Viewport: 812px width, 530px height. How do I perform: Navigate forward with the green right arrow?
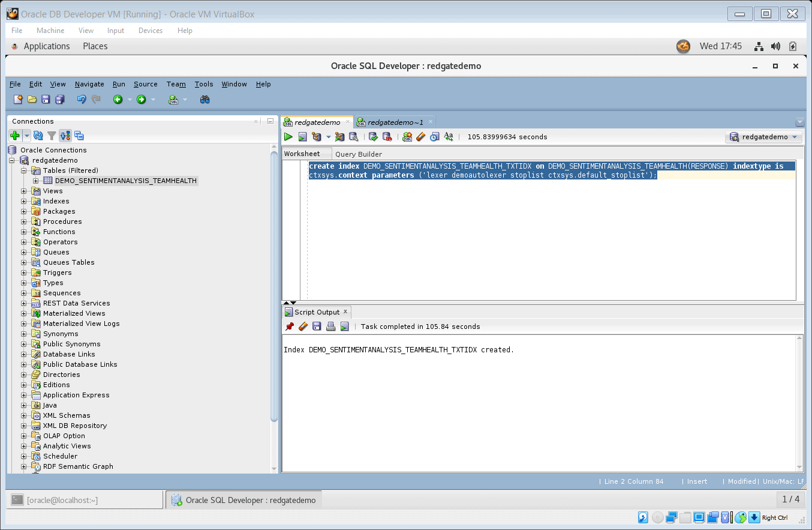pos(142,100)
